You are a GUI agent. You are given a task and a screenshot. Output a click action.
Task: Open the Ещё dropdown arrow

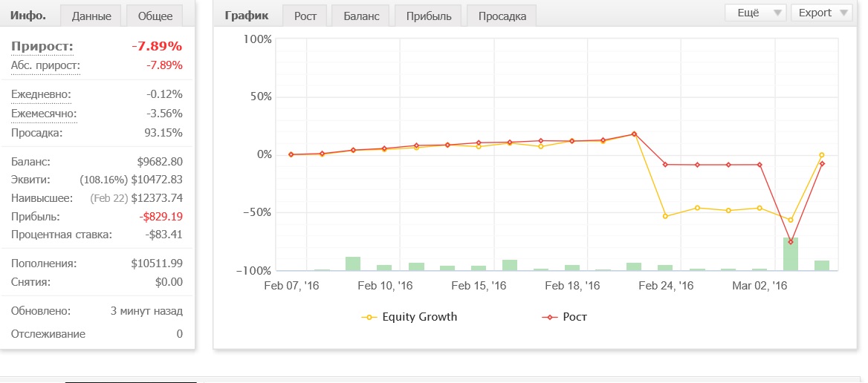click(777, 13)
